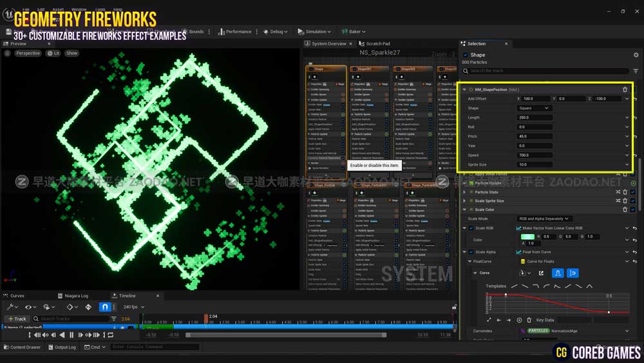This screenshot has width=644, height=363.
Task: Switch to the Scratch Pad tab
Action: pyautogui.click(x=375, y=44)
